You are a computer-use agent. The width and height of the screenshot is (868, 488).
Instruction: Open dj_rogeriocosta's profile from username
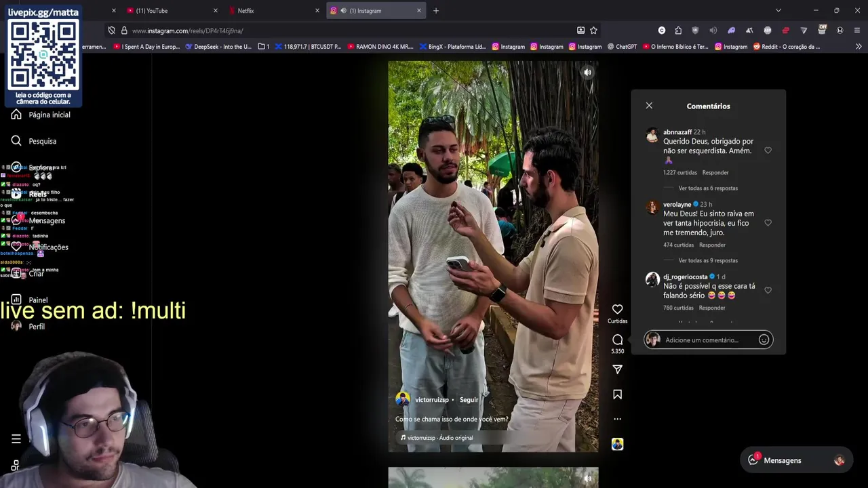pyautogui.click(x=685, y=277)
